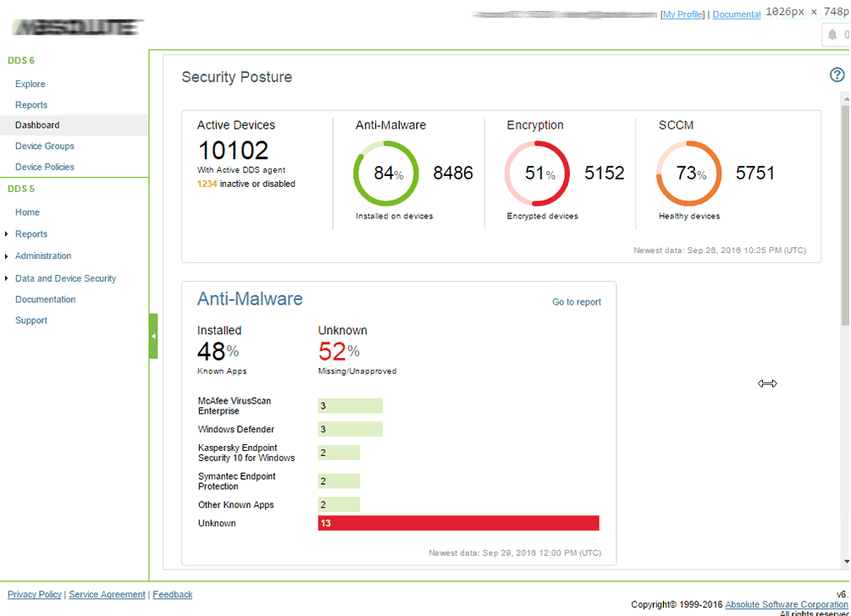Viewport: 851px width, 616px height.
Task: Collapse the sidebar using the green arrow tab
Action: [x=153, y=335]
